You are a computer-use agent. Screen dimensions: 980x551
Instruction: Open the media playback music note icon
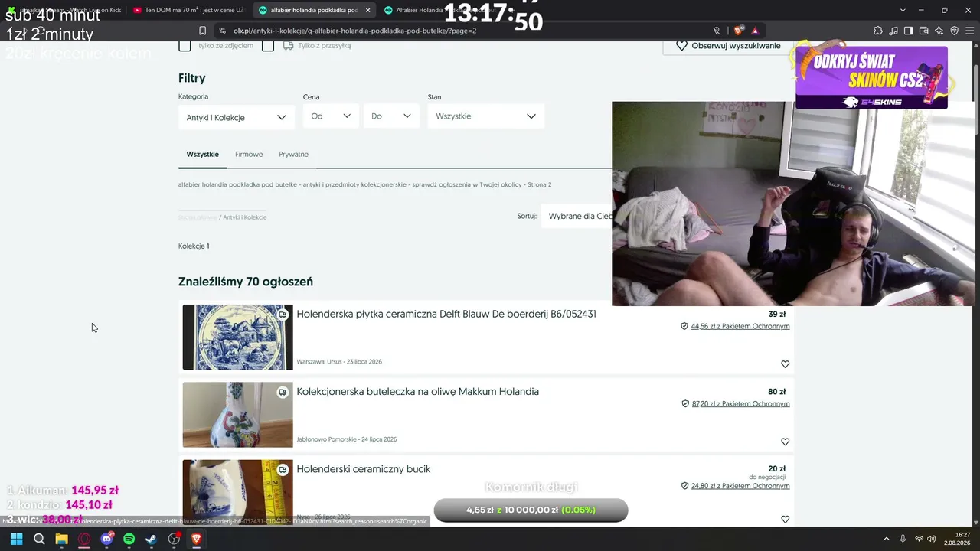[x=893, y=31]
